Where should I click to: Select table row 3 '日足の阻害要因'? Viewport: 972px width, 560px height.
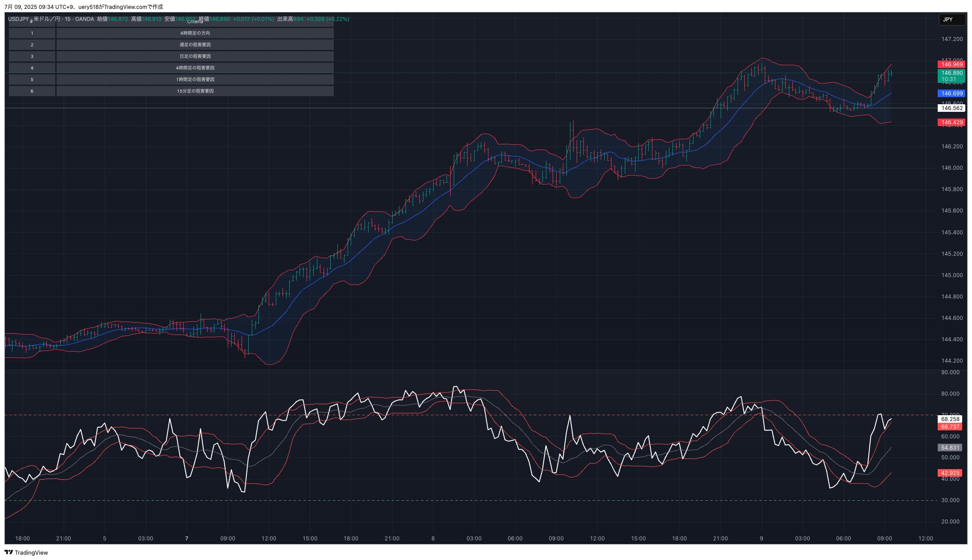click(195, 57)
